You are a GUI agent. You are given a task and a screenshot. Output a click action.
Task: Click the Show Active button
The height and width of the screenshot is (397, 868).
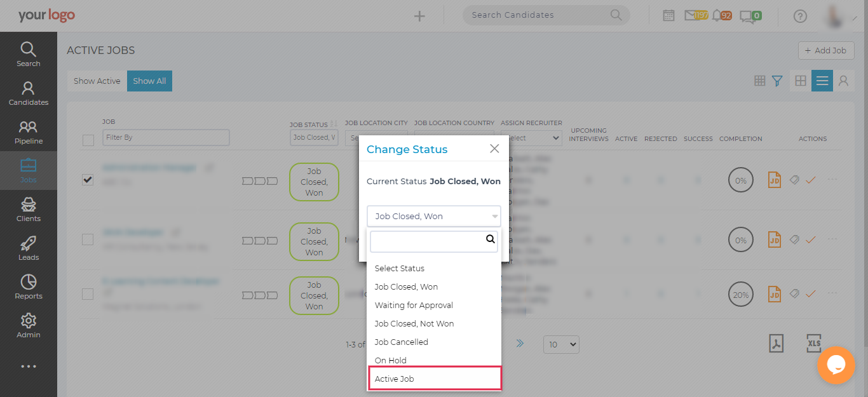pos(97,81)
